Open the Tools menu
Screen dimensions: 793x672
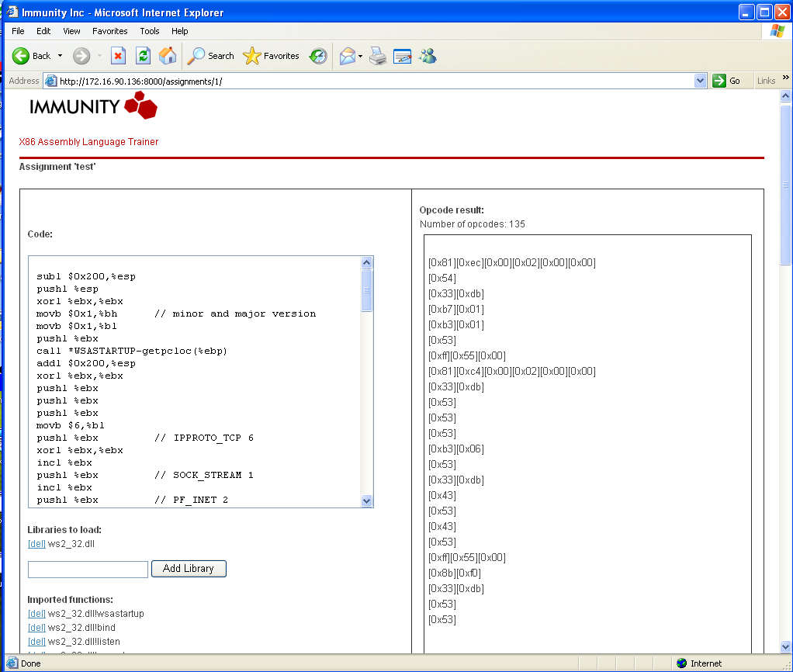pyautogui.click(x=150, y=31)
